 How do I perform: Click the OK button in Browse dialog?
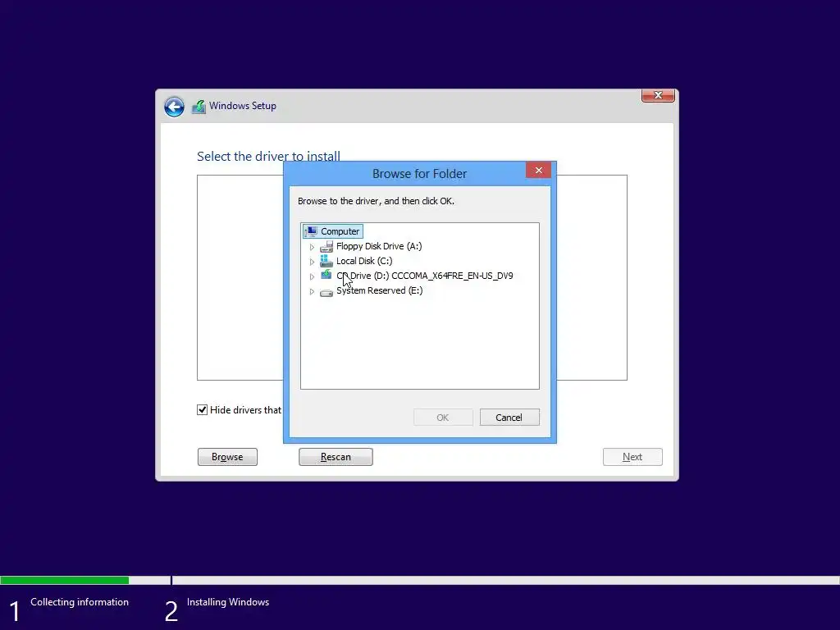tap(443, 418)
